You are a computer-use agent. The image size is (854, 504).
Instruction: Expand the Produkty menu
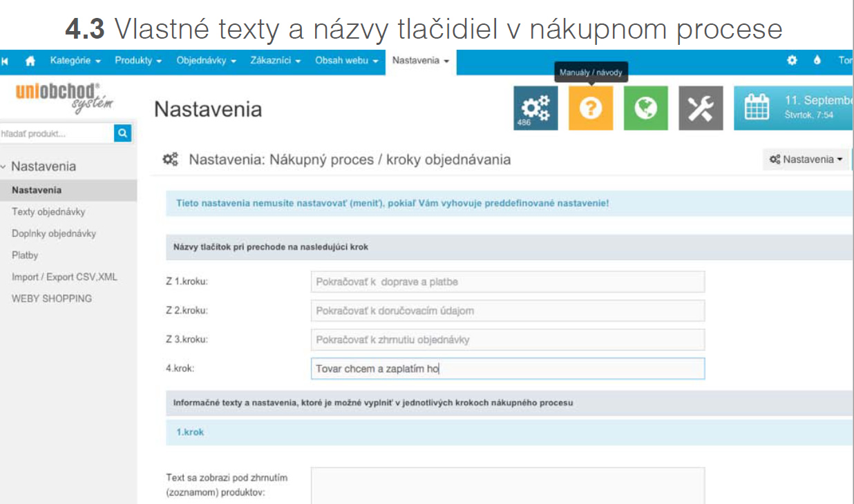138,61
